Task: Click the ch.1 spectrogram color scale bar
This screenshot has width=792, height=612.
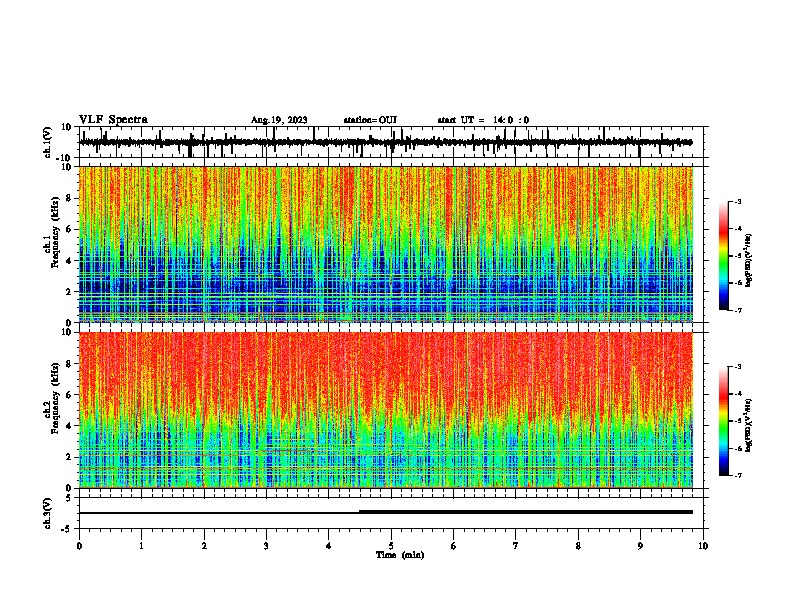Action: click(x=723, y=256)
